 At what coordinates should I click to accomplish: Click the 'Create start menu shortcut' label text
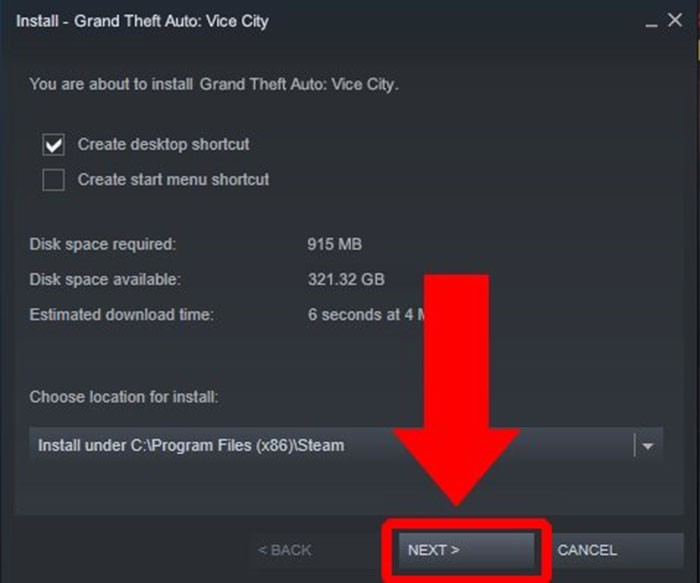click(173, 179)
